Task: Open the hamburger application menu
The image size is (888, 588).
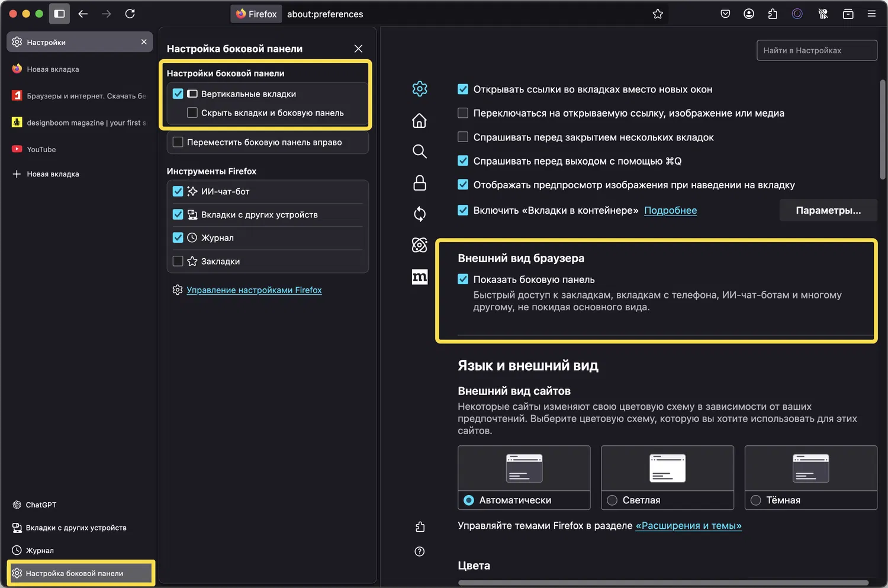Action: point(871,14)
